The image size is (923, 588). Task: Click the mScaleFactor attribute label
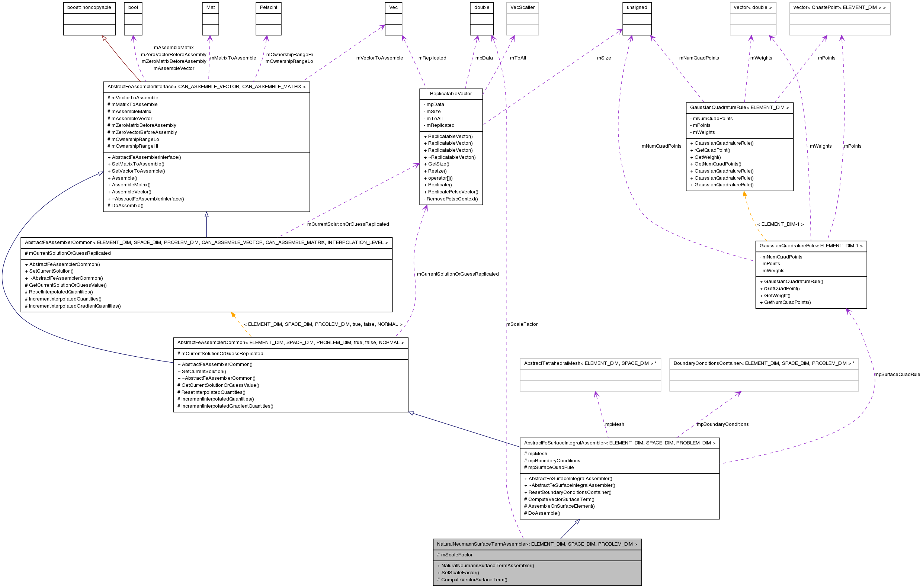click(x=455, y=555)
